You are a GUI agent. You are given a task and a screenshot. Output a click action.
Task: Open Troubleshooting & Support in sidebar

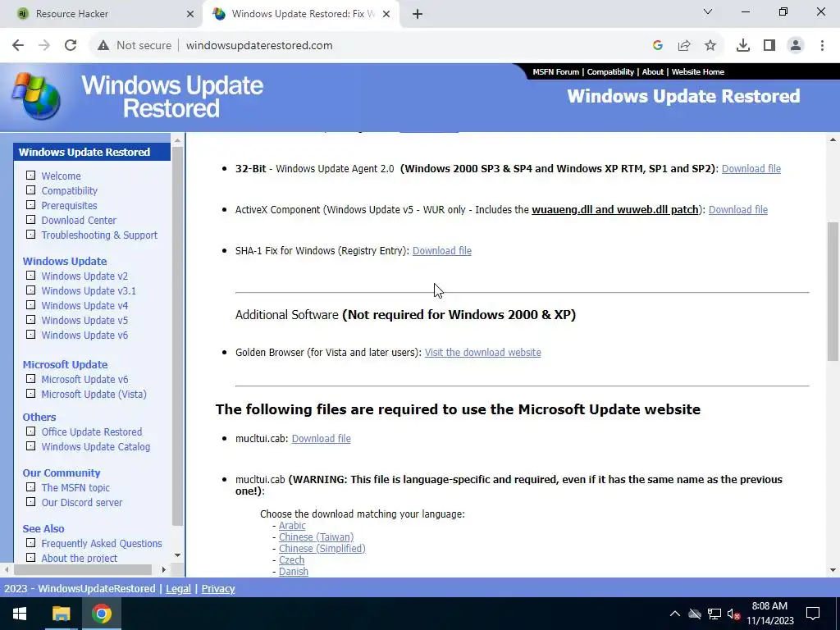99,235
